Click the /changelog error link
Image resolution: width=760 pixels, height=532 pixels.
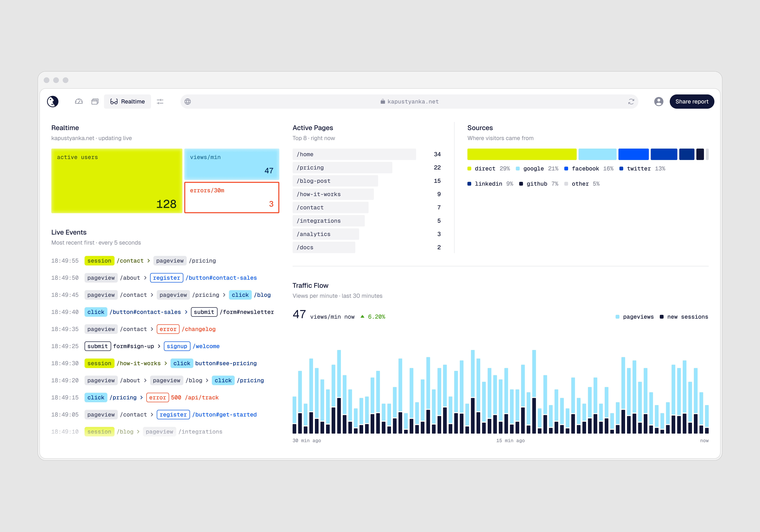point(199,329)
